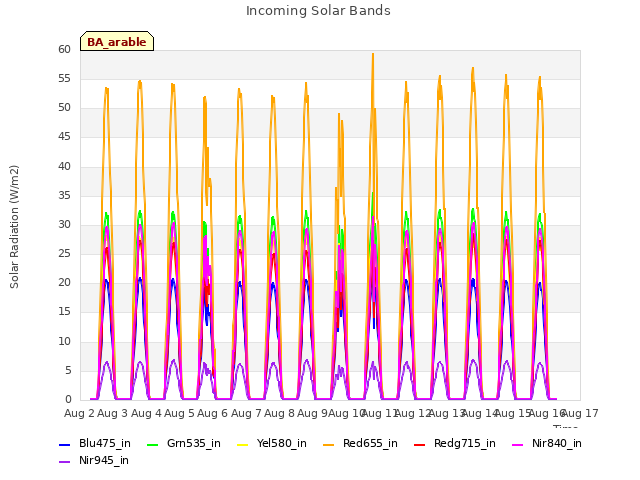The image size is (640, 480).
Task: Click the 25 y-axis tick label
Action: point(64,253)
